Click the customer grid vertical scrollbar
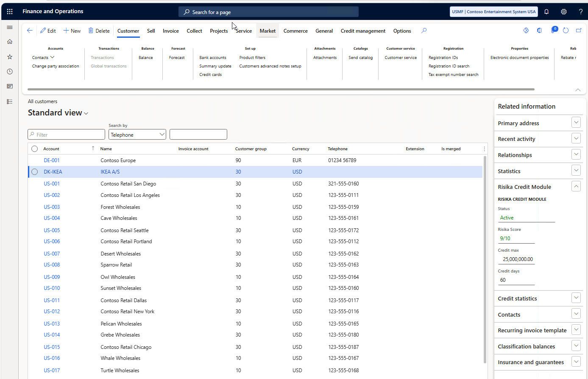Image resolution: width=588 pixels, height=379 pixels. 485,259
